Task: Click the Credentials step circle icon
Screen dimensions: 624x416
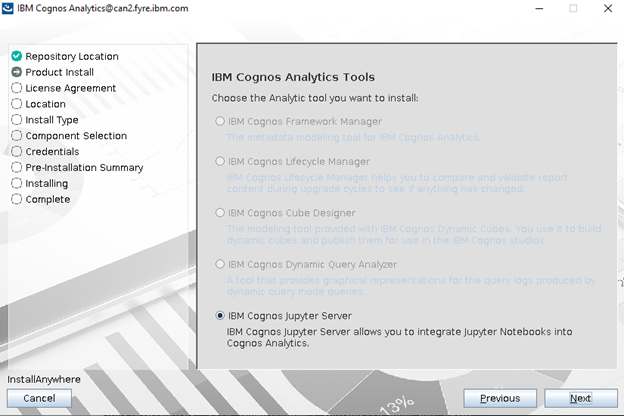Action: (x=16, y=151)
